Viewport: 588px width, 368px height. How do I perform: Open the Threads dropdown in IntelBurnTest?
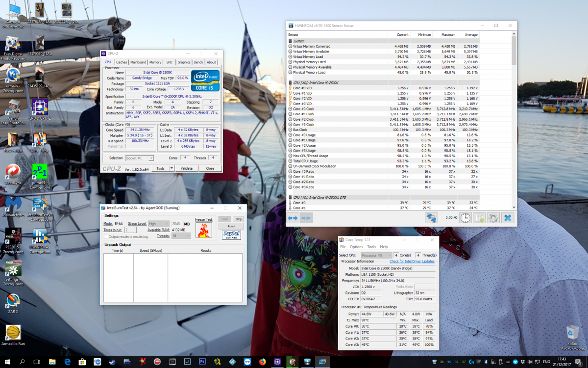coord(180,236)
